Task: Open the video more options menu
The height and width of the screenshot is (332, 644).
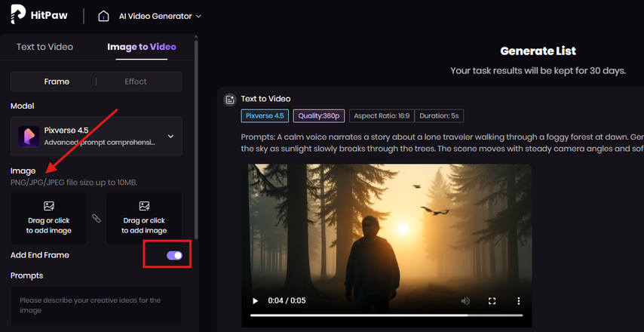Action: coord(519,301)
